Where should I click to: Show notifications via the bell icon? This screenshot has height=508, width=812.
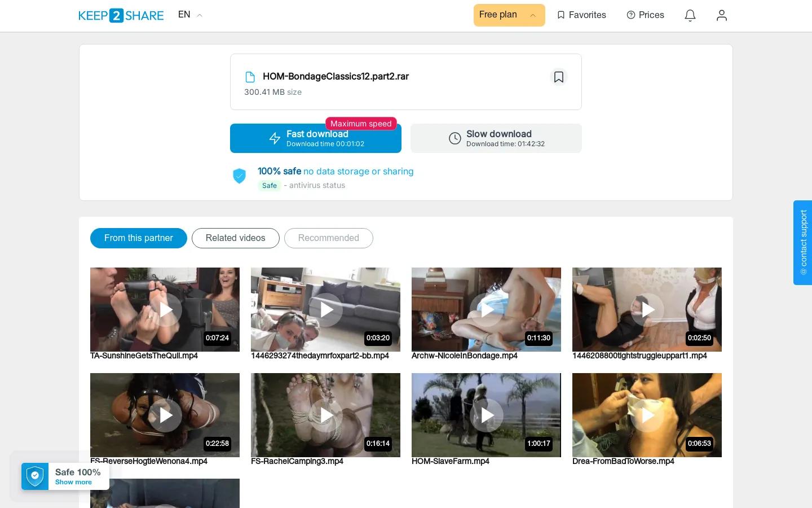tap(690, 15)
